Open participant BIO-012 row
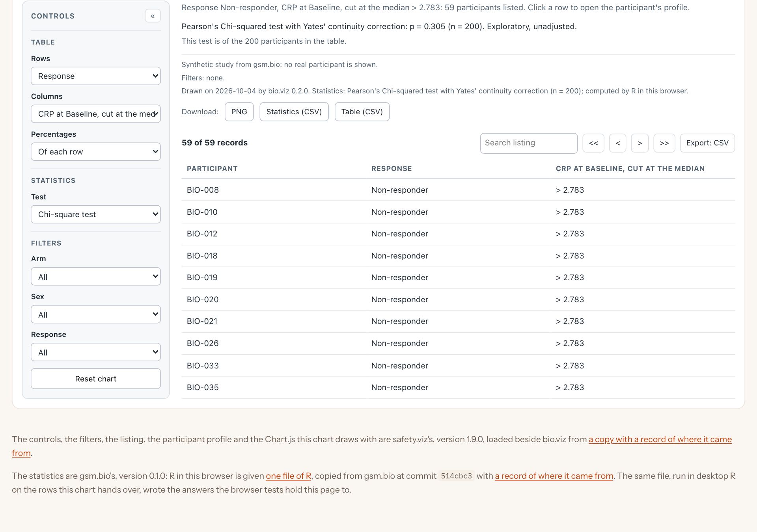757x532 pixels. tap(458, 234)
